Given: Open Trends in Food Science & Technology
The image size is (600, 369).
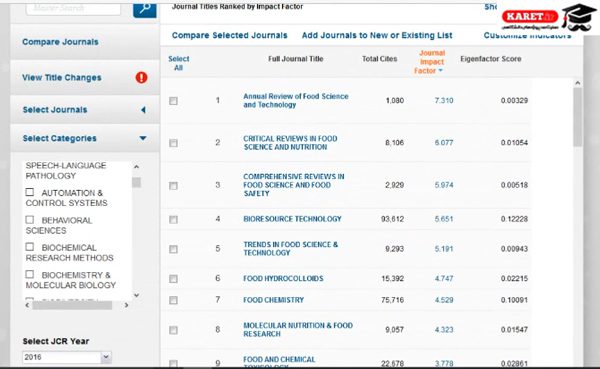Looking at the screenshot, I should (x=290, y=249).
